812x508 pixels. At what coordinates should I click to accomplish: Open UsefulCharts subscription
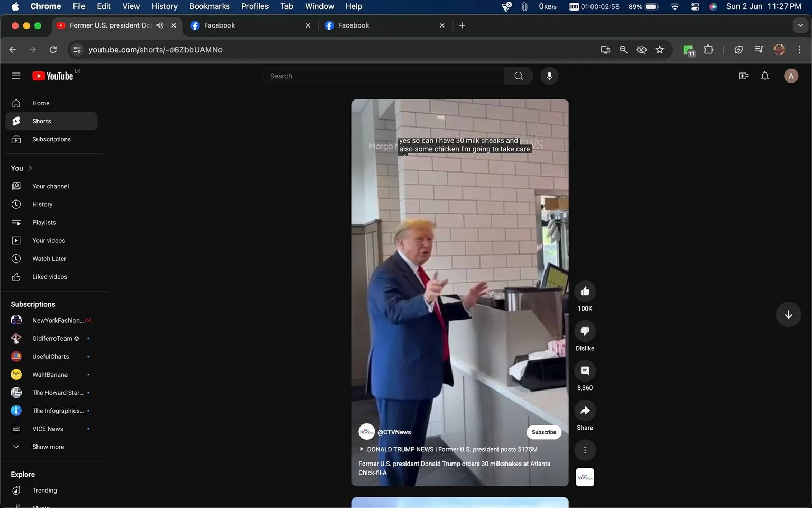(51, 356)
